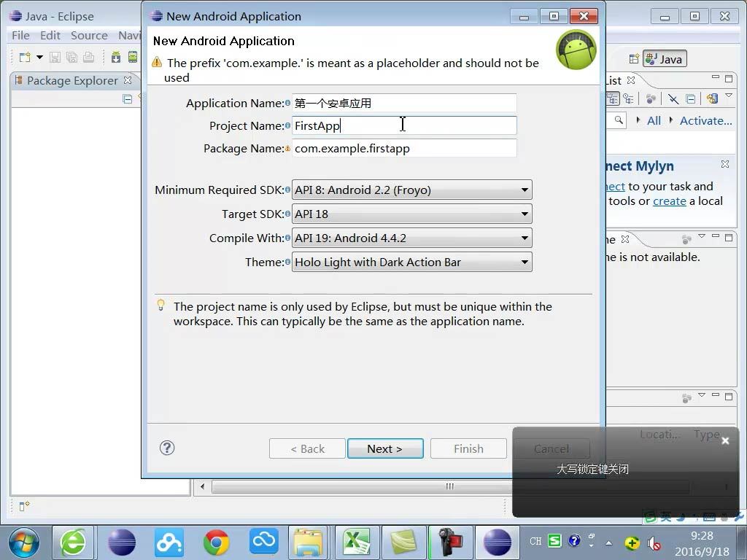747x560 pixels.
Task: Open the Theme dropdown
Action: coord(411,262)
